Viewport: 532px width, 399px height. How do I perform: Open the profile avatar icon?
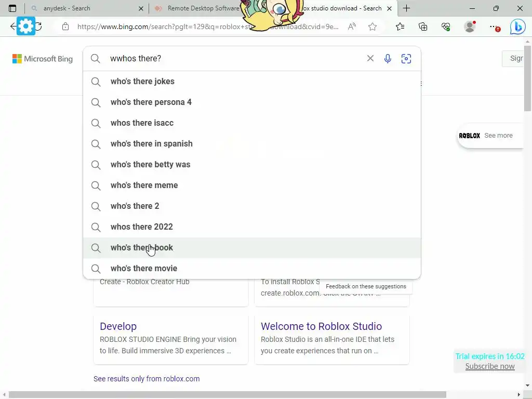pyautogui.click(x=470, y=26)
